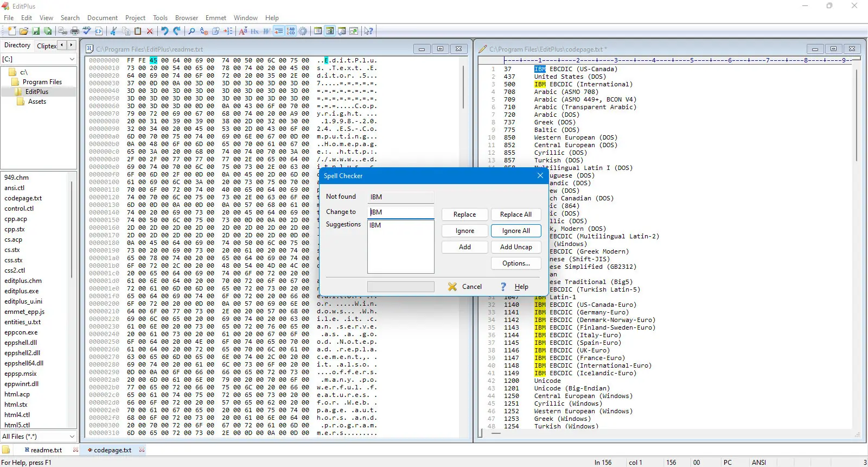Click the Undo arrow icon
The height and width of the screenshot is (467, 868).
[x=164, y=31]
